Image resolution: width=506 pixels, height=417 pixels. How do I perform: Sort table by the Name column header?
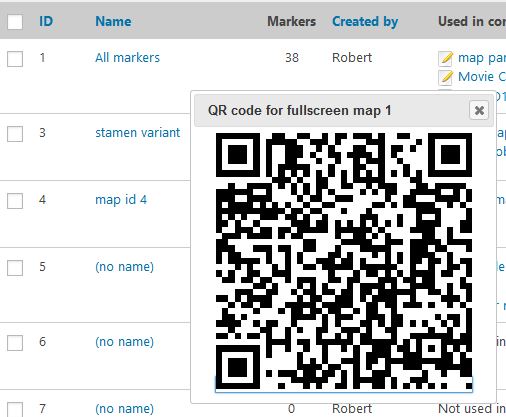pos(113,22)
